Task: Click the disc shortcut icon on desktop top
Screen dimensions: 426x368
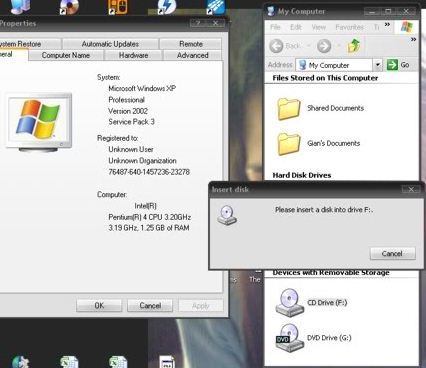Action: tap(69, 7)
